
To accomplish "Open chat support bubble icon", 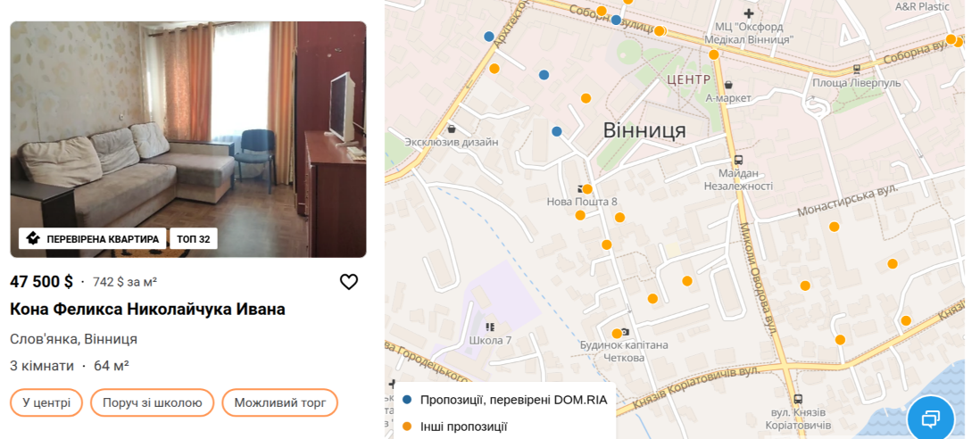I will pyautogui.click(x=930, y=418).
